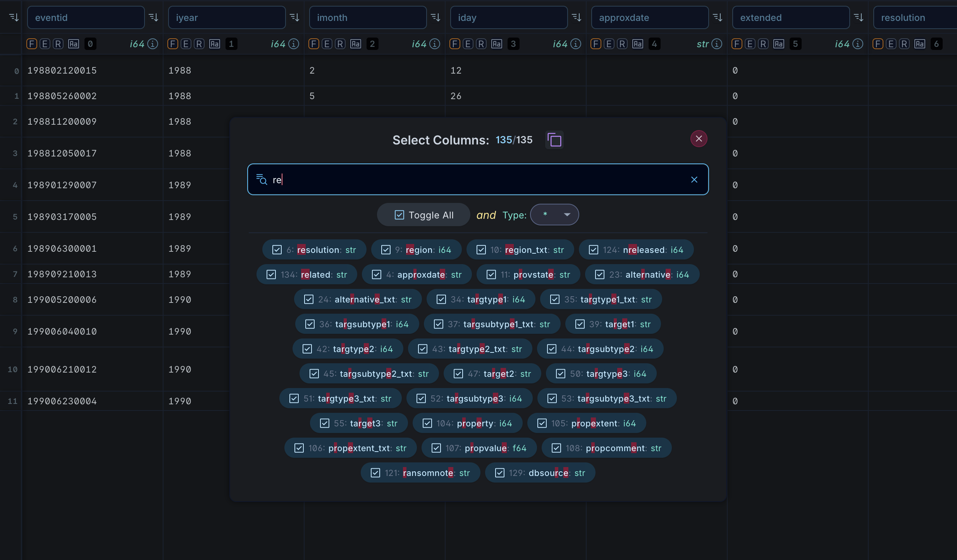
Task: Click info icon for iyear column
Action: [294, 44]
